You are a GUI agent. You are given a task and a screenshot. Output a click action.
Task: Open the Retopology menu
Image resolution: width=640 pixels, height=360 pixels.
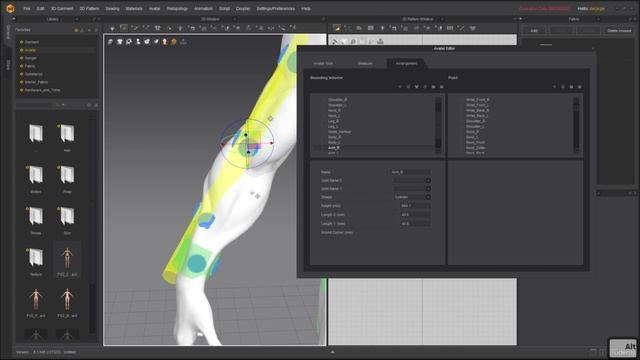177,9
